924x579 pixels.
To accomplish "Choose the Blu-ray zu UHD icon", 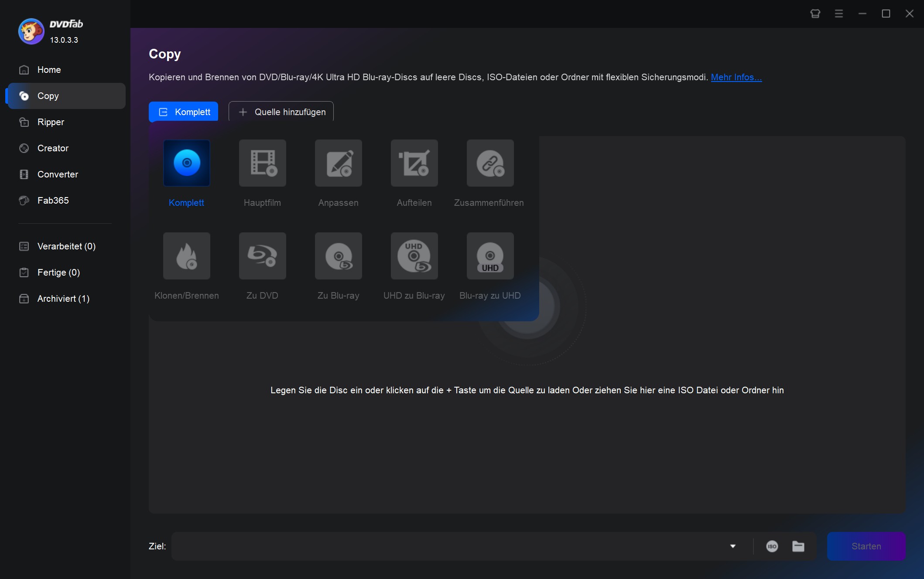I will pyautogui.click(x=490, y=256).
